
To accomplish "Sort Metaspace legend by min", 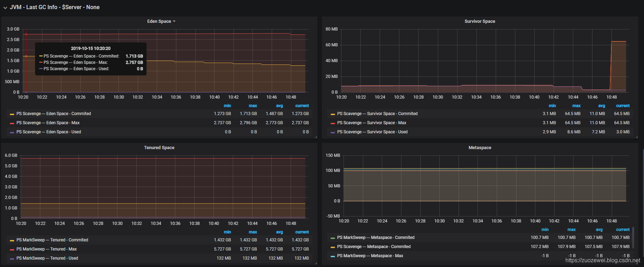I will click(x=545, y=229).
